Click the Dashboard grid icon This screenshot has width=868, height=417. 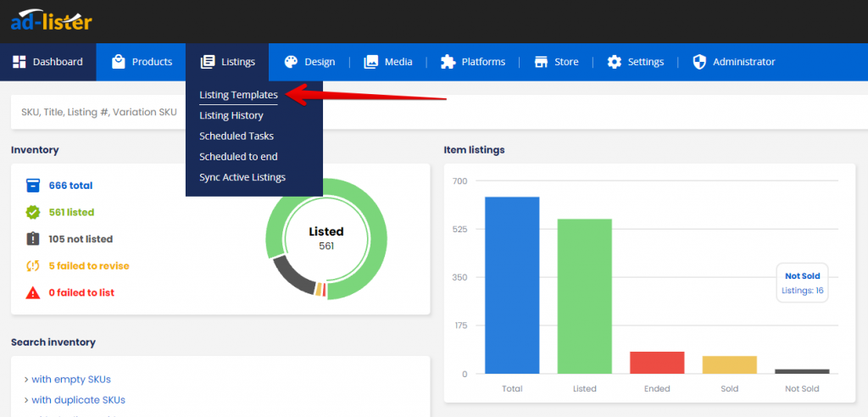(19, 62)
